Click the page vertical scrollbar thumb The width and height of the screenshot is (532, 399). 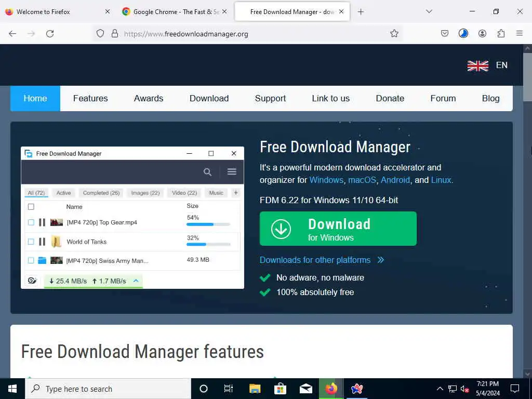[x=527, y=77]
